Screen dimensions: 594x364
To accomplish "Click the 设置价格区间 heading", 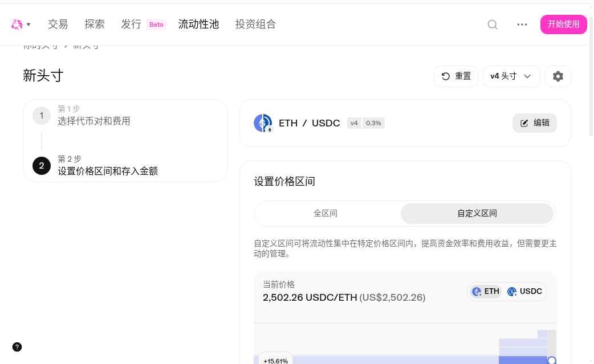I will pos(284,182).
